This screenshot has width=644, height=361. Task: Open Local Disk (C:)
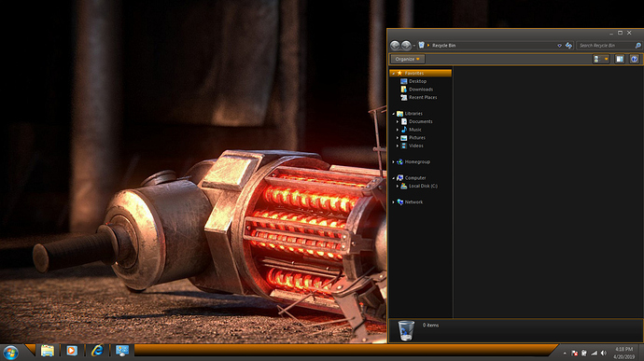(x=423, y=186)
